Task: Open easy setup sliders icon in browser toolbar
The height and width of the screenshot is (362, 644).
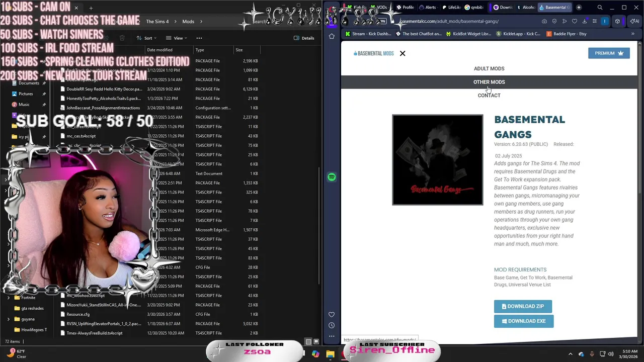Action: [595, 21]
